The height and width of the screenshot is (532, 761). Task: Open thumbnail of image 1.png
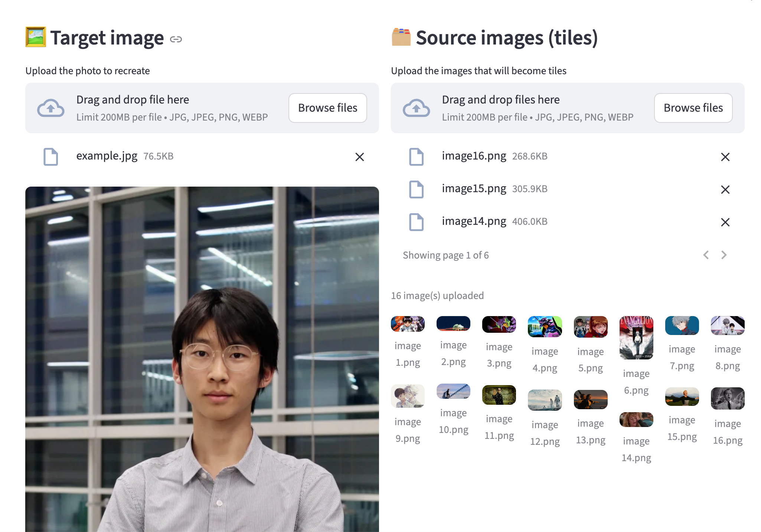408,324
